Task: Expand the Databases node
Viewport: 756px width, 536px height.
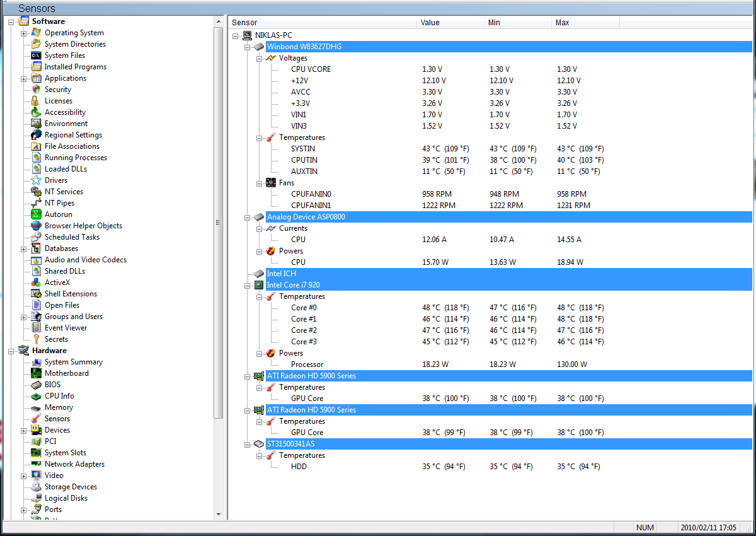Action: click(24, 248)
